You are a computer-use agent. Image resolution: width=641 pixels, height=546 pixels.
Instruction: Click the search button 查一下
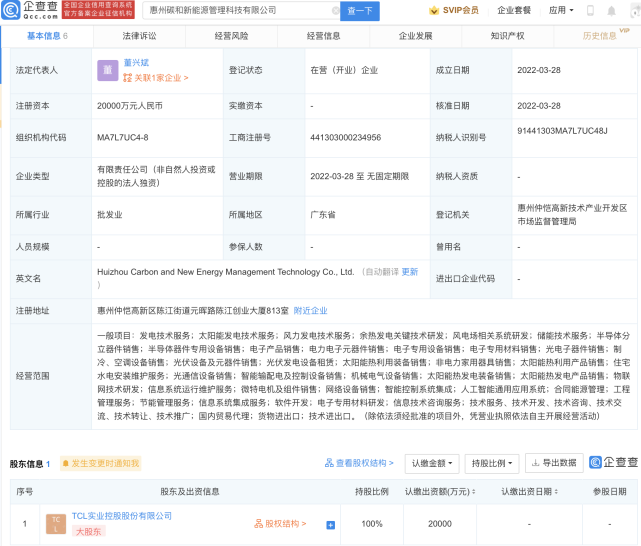pos(360,11)
